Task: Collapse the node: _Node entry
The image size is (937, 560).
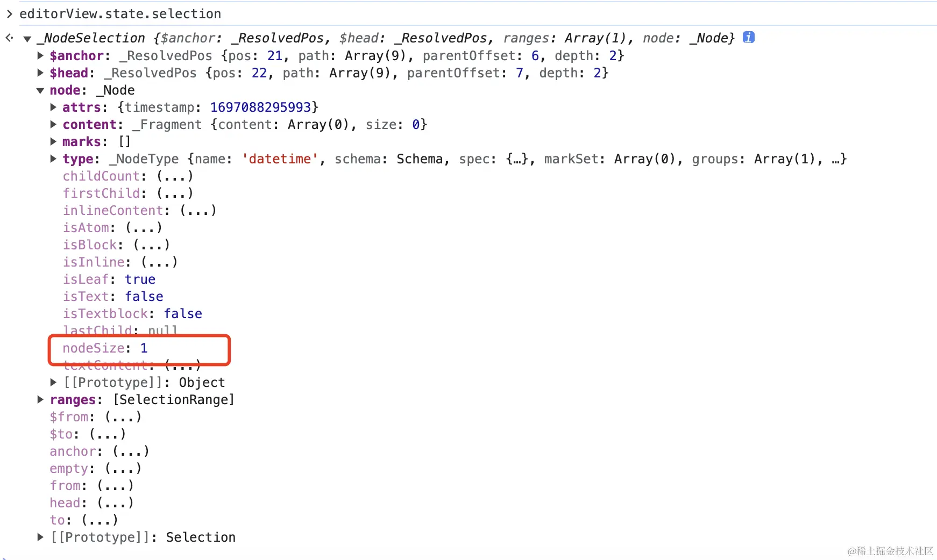Action: [x=40, y=90]
